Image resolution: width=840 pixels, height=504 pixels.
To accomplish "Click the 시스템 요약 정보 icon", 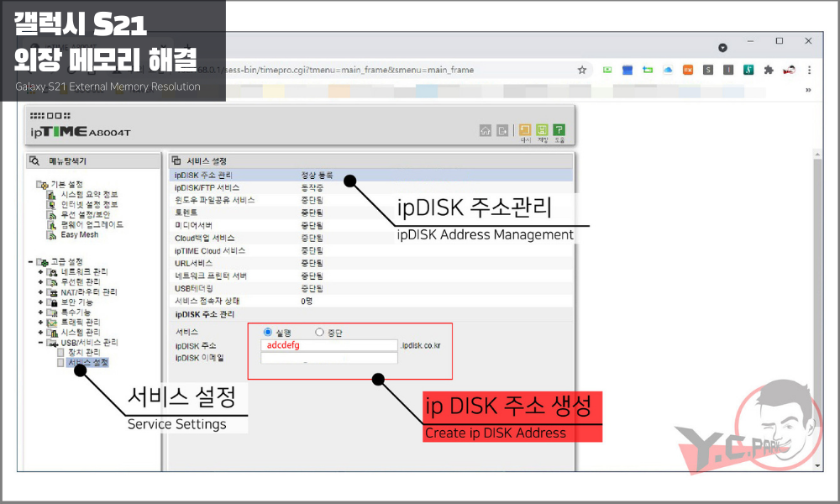I will pyautogui.click(x=51, y=195).
